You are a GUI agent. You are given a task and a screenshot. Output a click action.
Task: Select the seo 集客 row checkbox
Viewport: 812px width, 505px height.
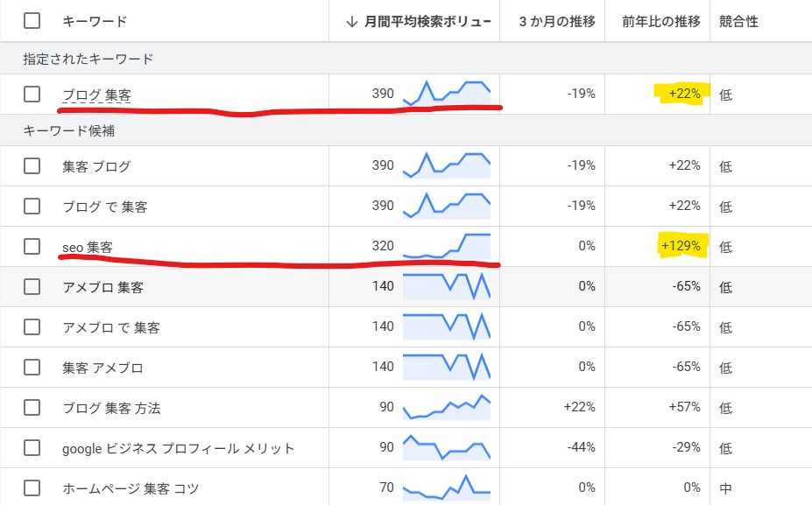(32, 246)
